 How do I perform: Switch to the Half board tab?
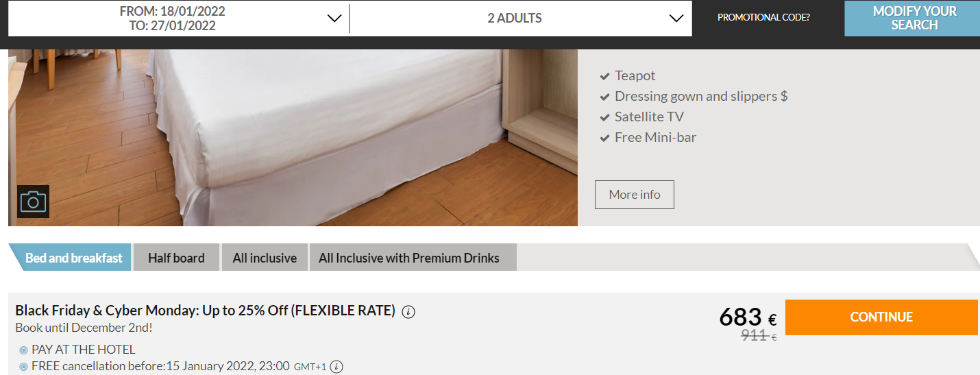pyautogui.click(x=176, y=258)
